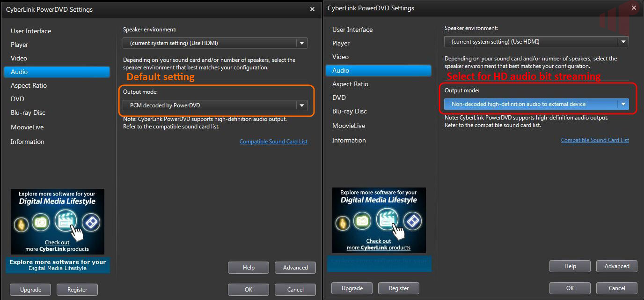Open Advanced audio settings in left dialog
Viewport: 644px width, 300px height.
295,268
